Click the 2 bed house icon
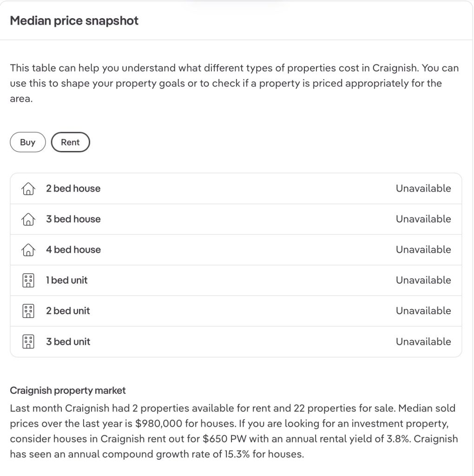 [28, 189]
